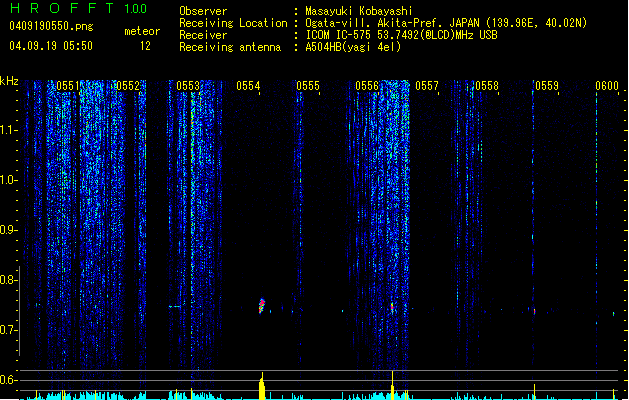This screenshot has height=400, width=629.
Task: Click the 0559 time marker
Action: [547, 85]
